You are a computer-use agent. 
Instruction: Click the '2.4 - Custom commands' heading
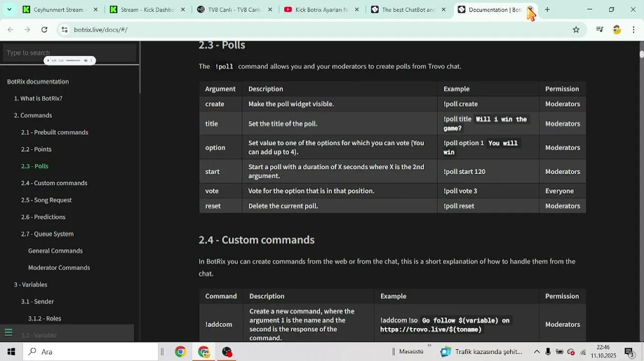click(x=256, y=240)
